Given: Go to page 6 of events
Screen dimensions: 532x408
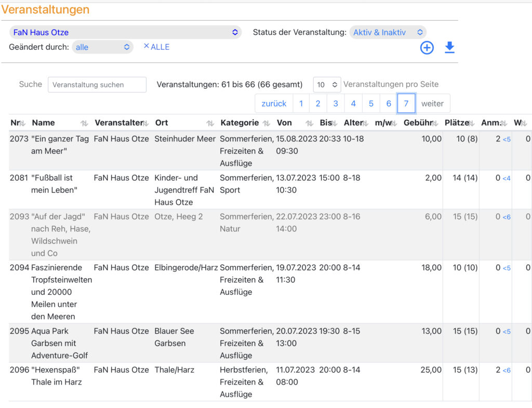Looking at the screenshot, I should (389, 103).
